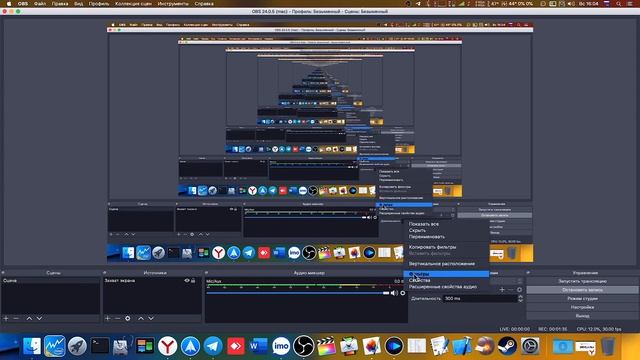Image resolution: width=640 pixels, height=360 pixels.
Task: Toggle visibility eye for Захват экрана source
Action: pyautogui.click(x=187, y=280)
